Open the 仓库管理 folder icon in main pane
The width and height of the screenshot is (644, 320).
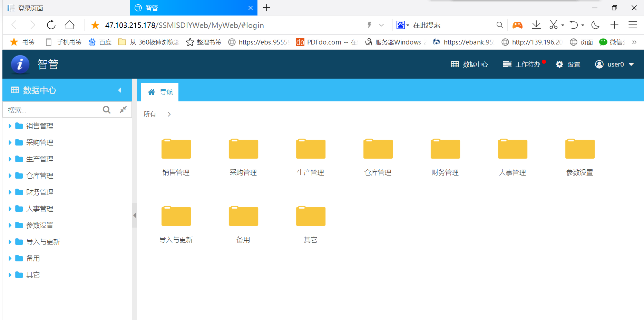[x=378, y=149]
